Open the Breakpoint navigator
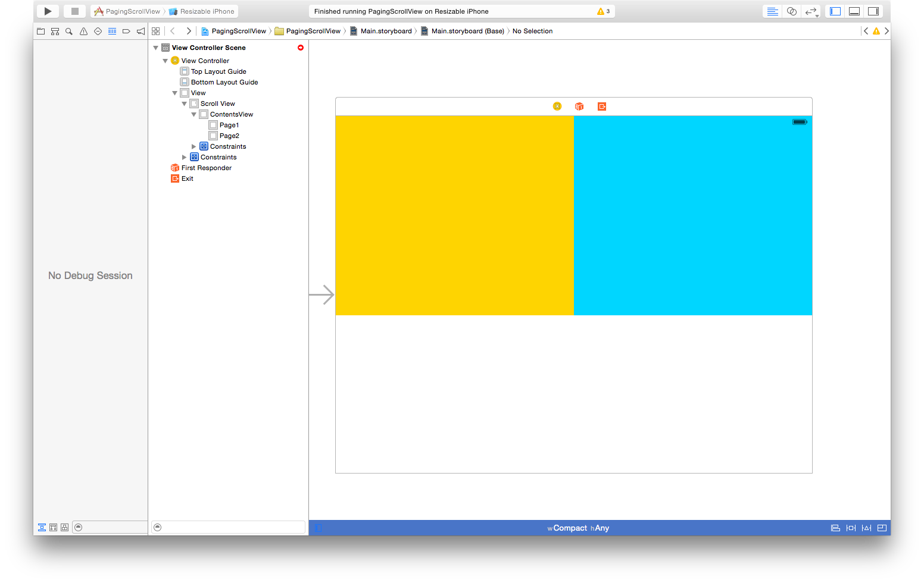Image resolution: width=924 pixels, height=583 pixels. [126, 31]
